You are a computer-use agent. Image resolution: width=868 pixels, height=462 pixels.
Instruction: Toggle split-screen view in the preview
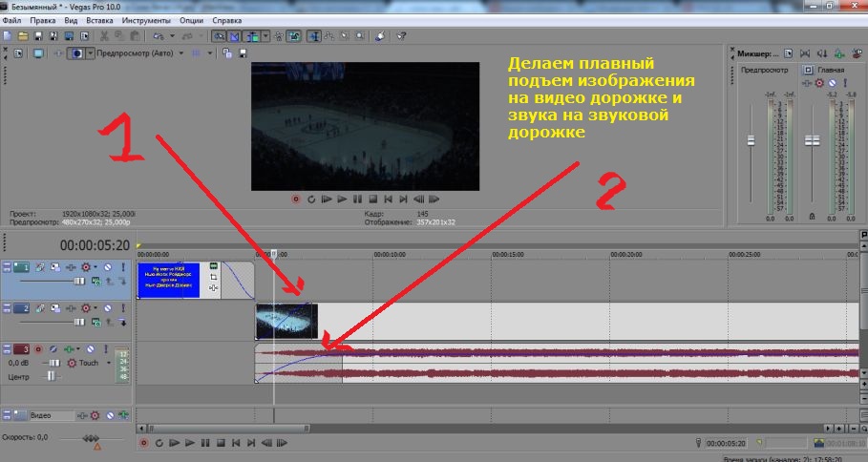tap(77, 53)
